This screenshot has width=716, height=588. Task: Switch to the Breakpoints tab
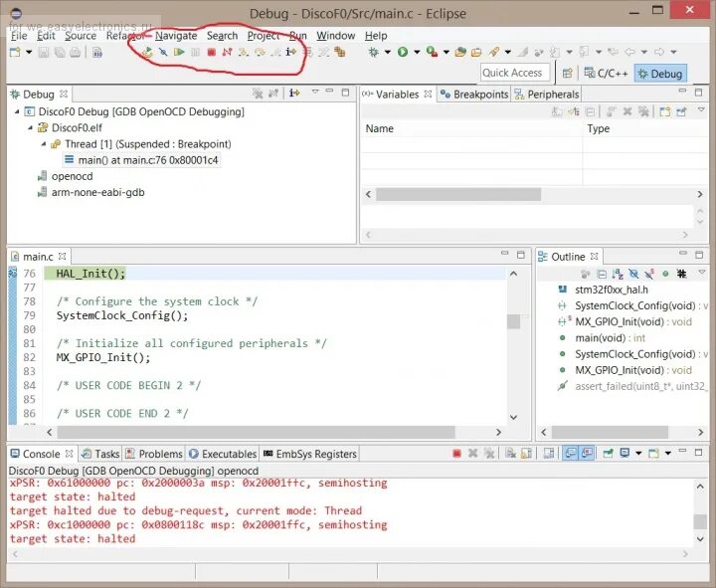pos(474,95)
